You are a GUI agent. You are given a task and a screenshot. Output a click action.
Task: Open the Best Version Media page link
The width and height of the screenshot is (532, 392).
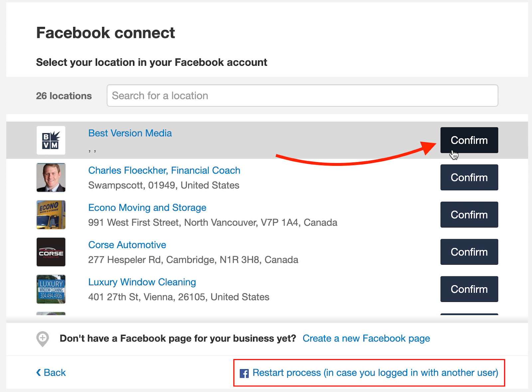[130, 133]
